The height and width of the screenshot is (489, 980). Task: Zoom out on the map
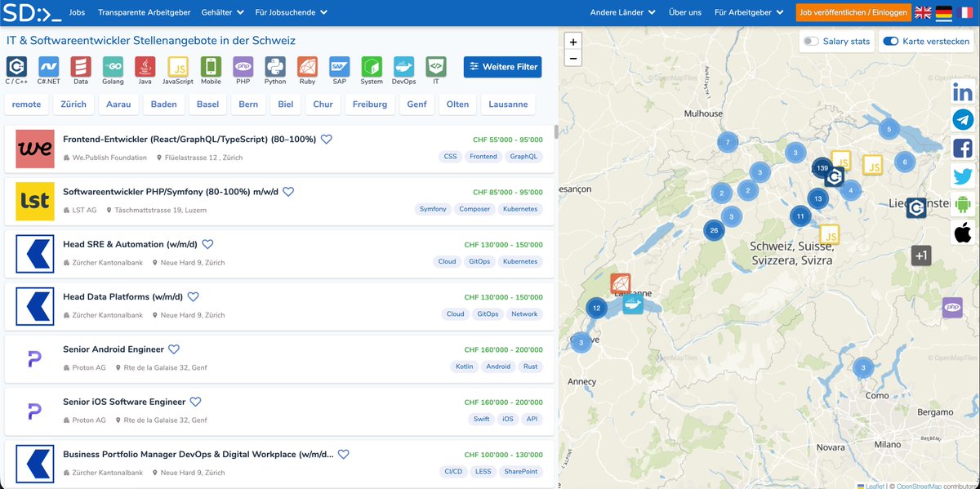click(573, 58)
